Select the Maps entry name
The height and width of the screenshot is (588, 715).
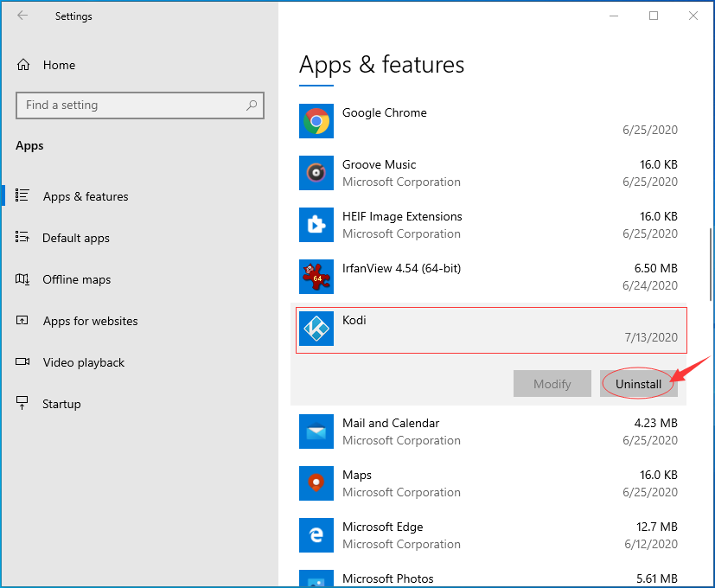[357, 475]
